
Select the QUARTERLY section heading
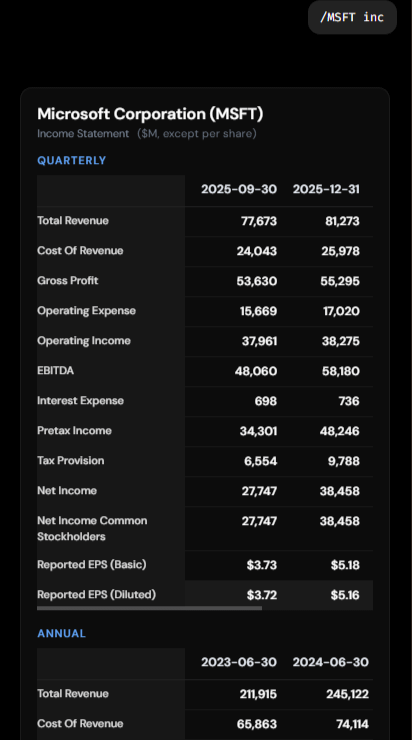pos(72,160)
